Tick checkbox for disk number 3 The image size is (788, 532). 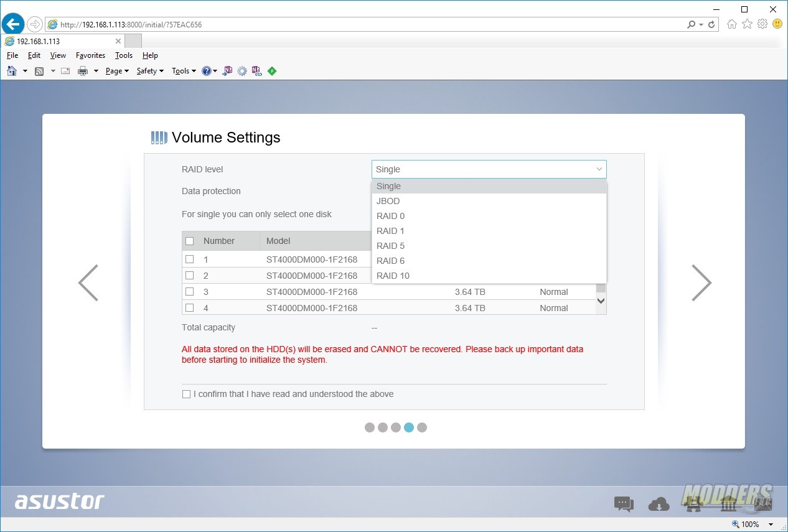pos(190,291)
